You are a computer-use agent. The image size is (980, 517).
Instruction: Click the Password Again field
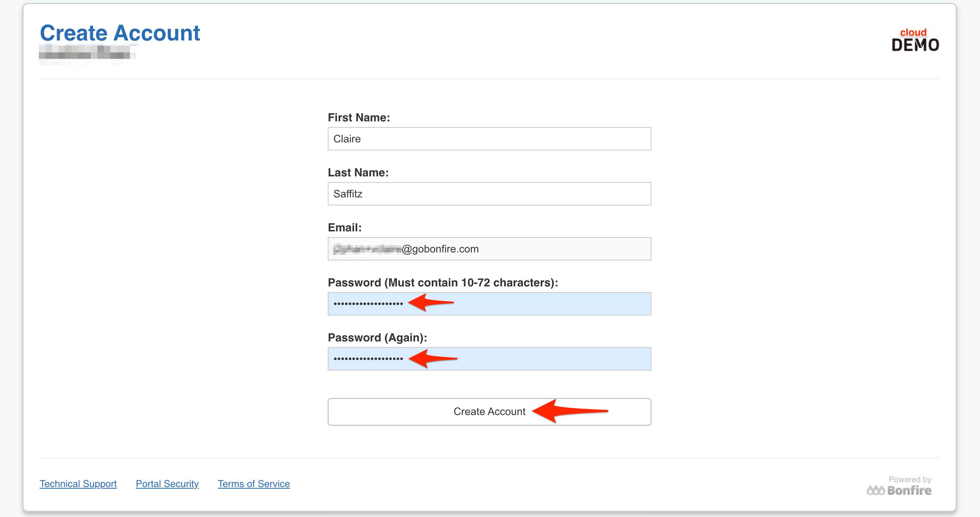[489, 358]
